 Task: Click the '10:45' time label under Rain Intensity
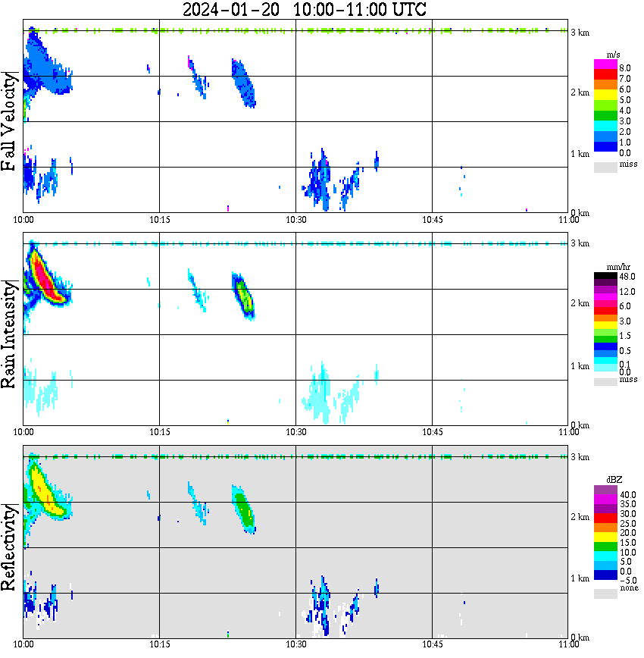pyautogui.click(x=432, y=432)
